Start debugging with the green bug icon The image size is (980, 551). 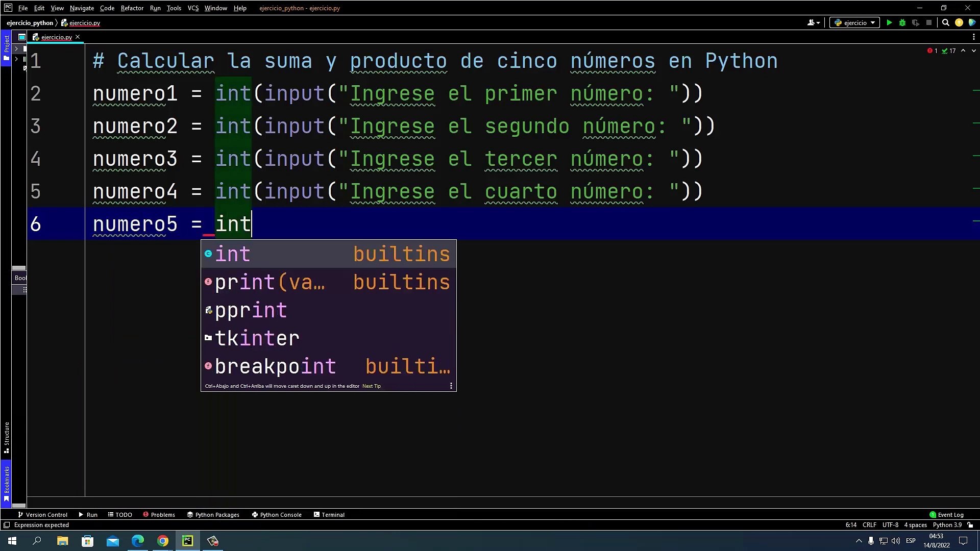(902, 22)
